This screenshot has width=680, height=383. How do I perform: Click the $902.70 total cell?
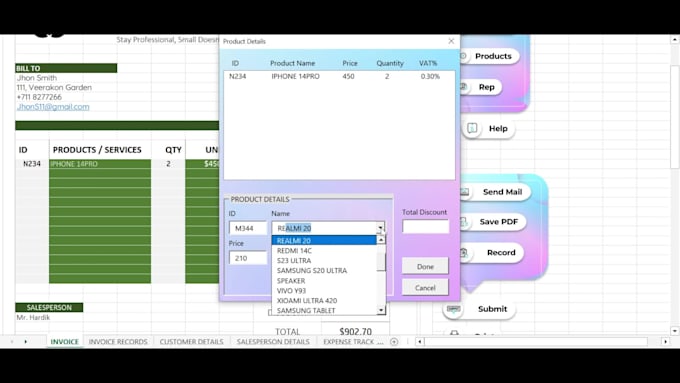(355, 332)
